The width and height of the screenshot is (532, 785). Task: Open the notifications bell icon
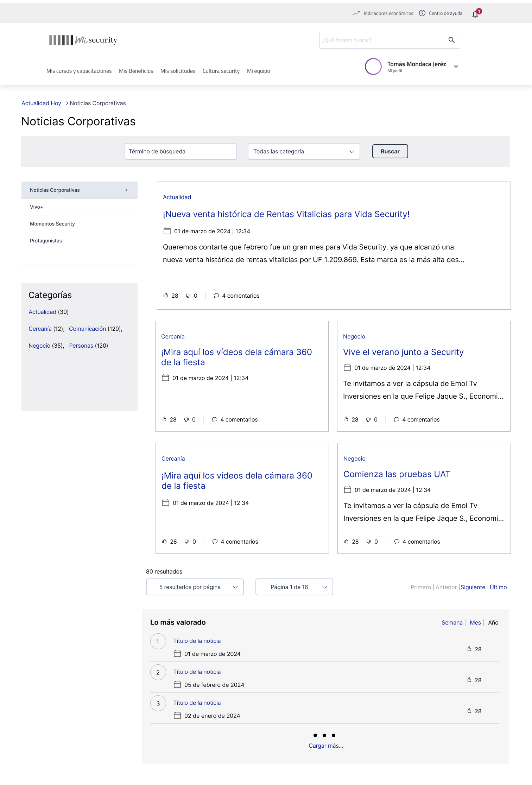click(x=475, y=14)
